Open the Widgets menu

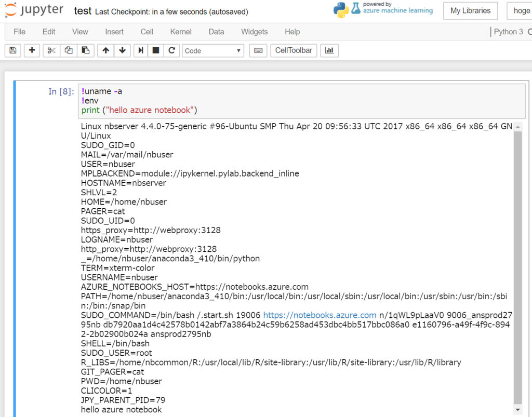coord(255,32)
